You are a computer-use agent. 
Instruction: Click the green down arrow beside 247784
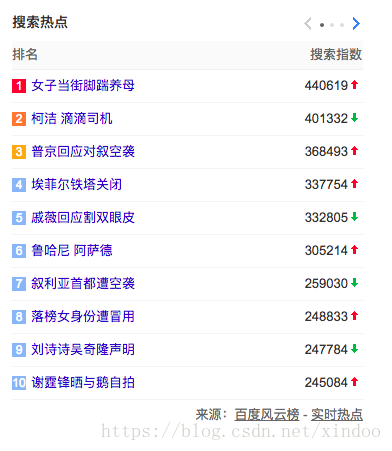coord(355,349)
